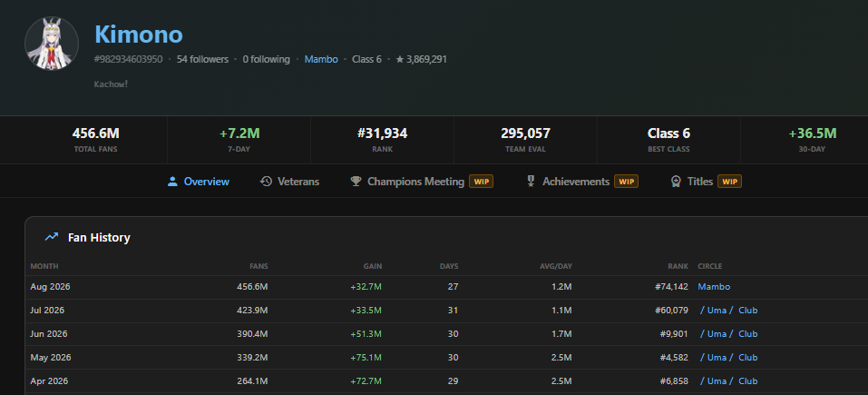The height and width of the screenshot is (395, 868).
Task: Open the Uma Club circle link for Jul 2026
Action: pos(728,311)
